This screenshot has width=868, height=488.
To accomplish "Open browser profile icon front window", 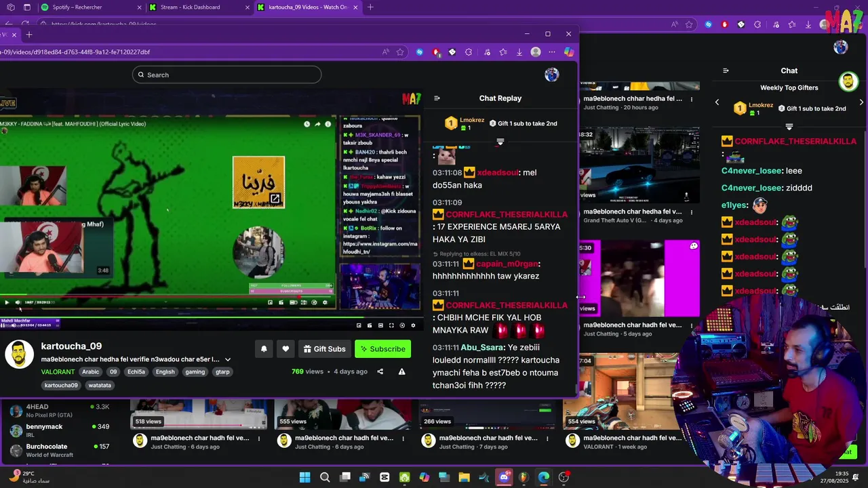I will 536,52.
